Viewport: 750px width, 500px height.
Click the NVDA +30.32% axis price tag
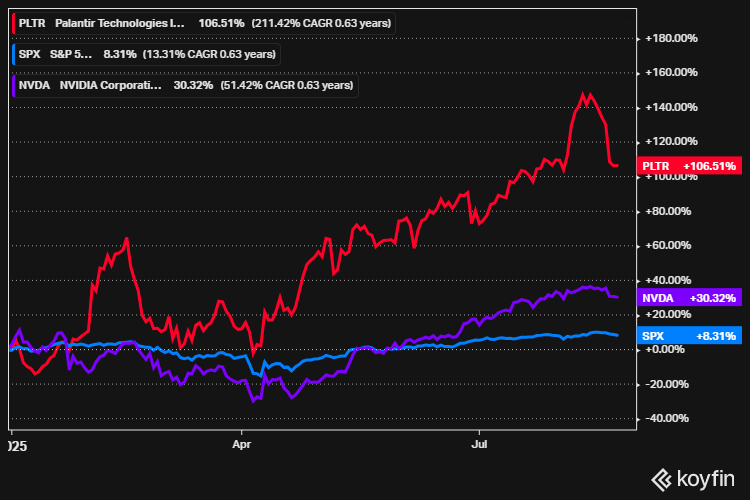(x=689, y=298)
